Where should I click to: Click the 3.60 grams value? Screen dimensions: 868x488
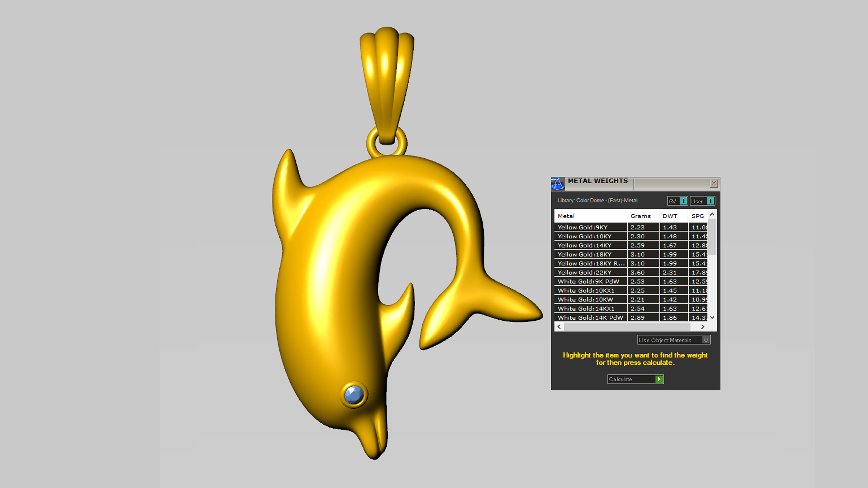pyautogui.click(x=638, y=272)
